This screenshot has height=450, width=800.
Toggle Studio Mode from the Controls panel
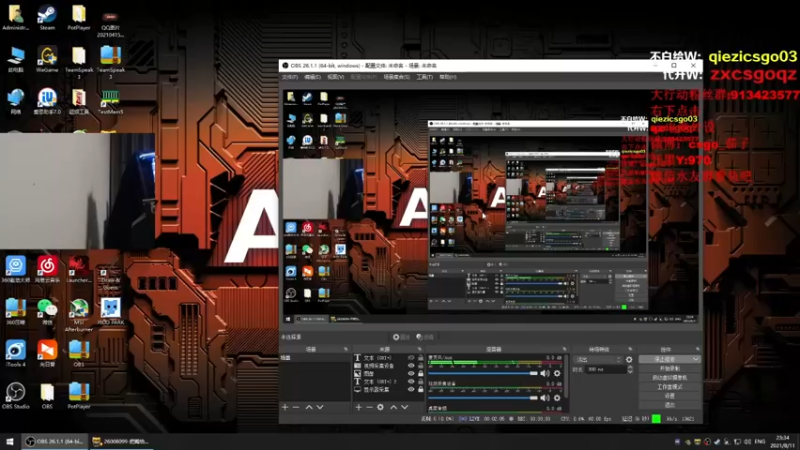(x=669, y=387)
